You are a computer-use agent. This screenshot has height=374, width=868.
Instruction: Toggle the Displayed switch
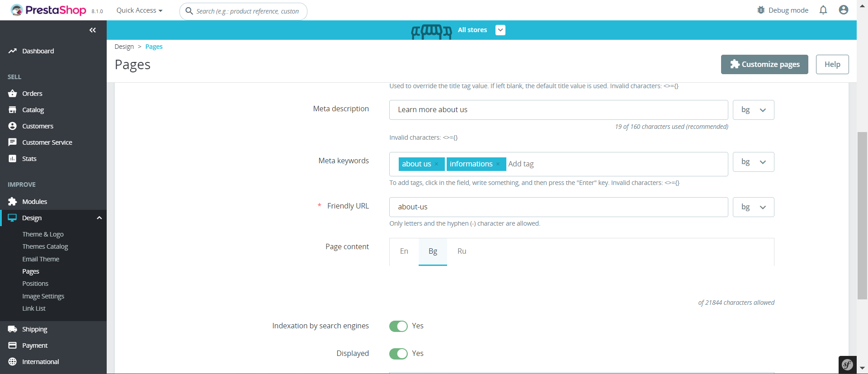pyautogui.click(x=398, y=354)
